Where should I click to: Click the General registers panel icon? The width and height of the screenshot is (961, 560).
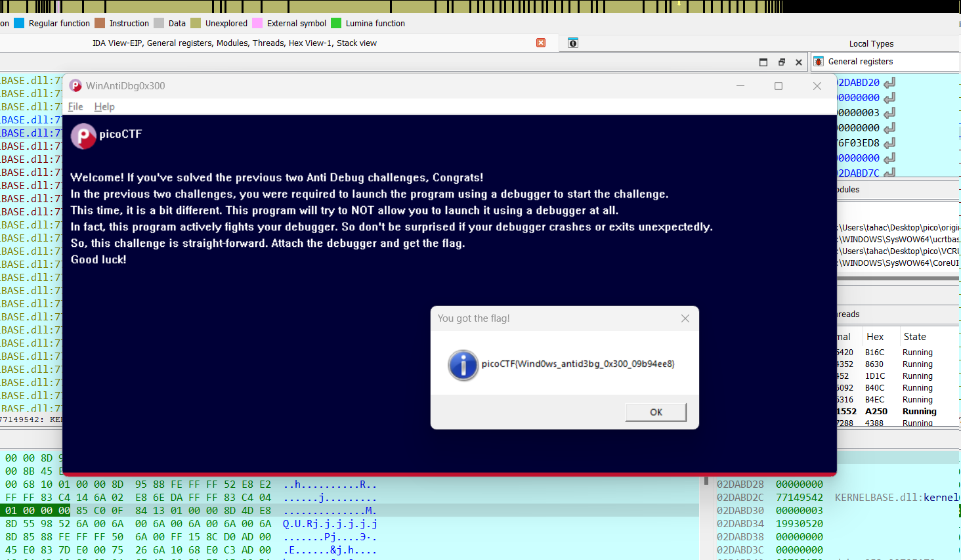pyautogui.click(x=819, y=62)
